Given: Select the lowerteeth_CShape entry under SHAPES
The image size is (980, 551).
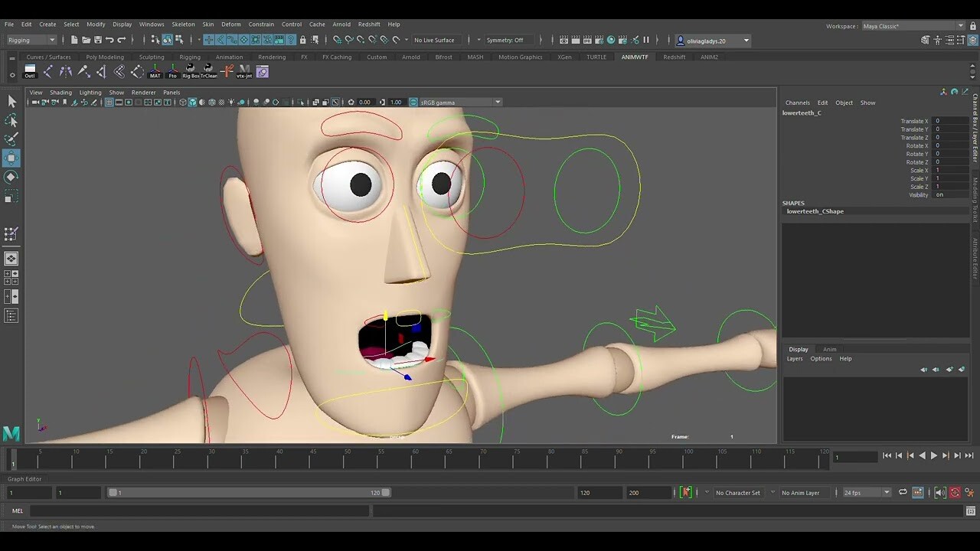Looking at the screenshot, I should [815, 211].
